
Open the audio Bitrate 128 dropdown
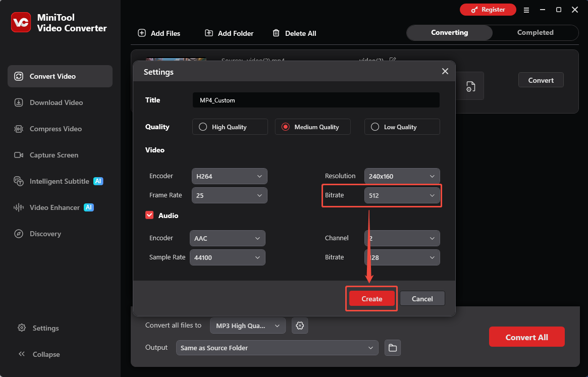coord(402,257)
